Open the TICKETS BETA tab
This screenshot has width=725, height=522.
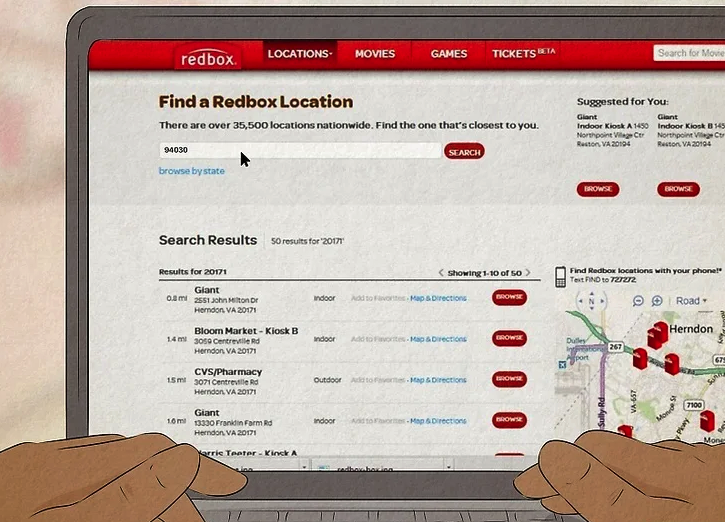pyautogui.click(x=523, y=54)
